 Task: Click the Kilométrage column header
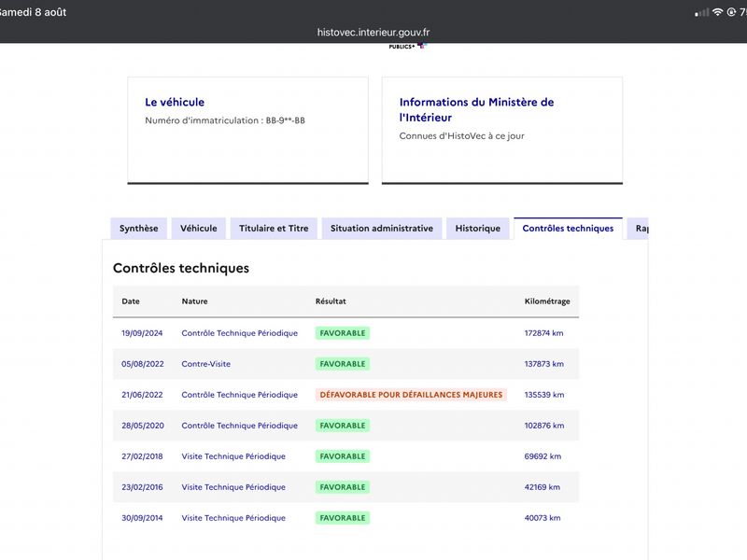tap(547, 301)
